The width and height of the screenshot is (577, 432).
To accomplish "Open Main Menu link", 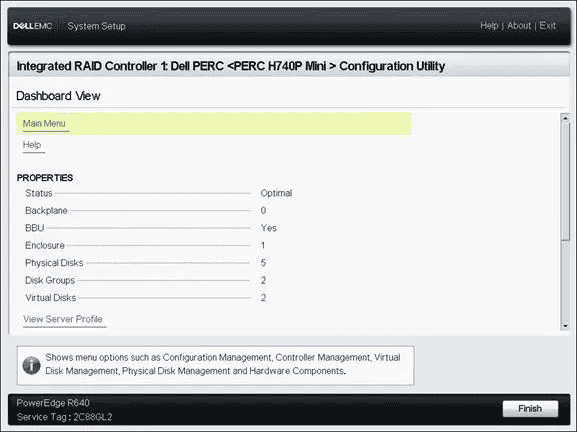I will (x=44, y=124).
